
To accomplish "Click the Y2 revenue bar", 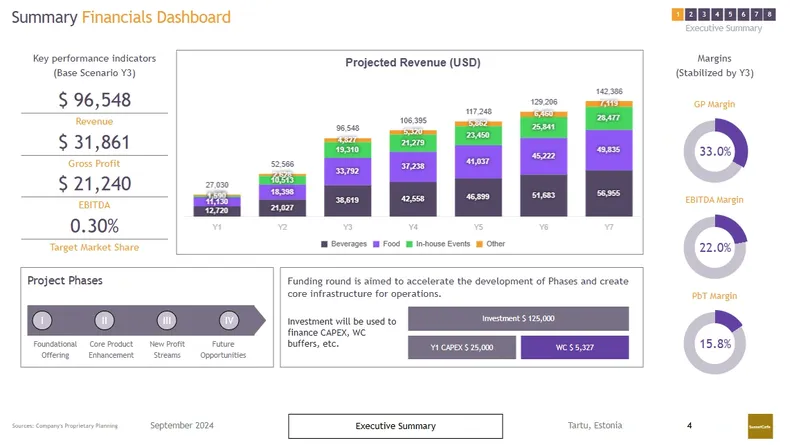I will [282, 195].
